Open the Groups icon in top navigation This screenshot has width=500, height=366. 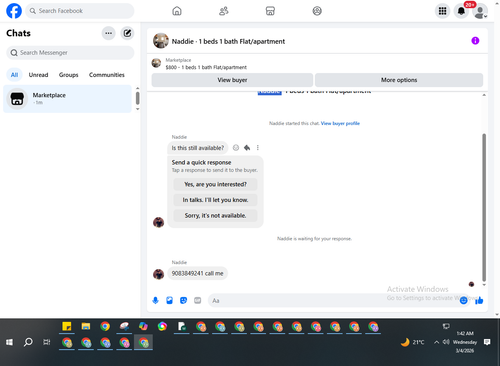(317, 11)
